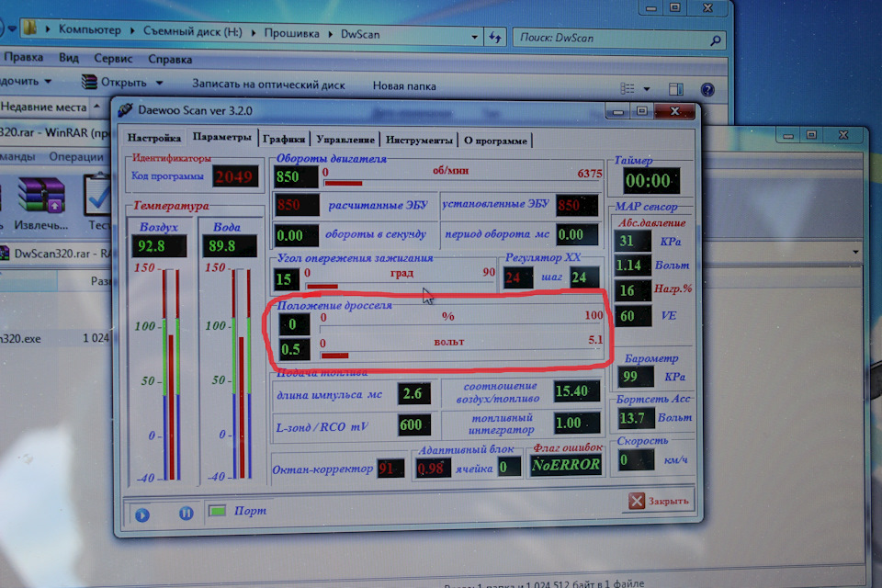
Task: Open the Операции menu in WinRAR
Action: (76, 156)
